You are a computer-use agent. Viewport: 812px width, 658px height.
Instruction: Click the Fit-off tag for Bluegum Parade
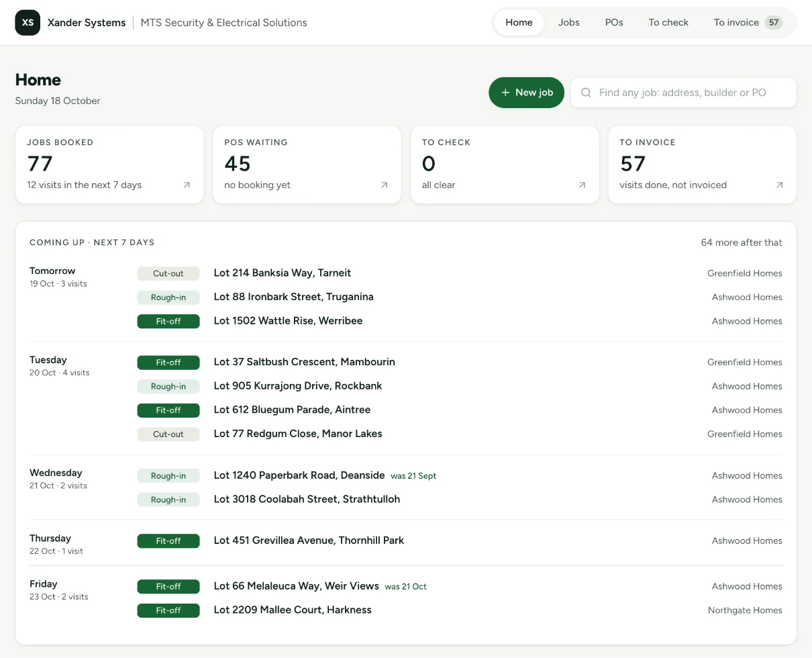pyautogui.click(x=168, y=410)
